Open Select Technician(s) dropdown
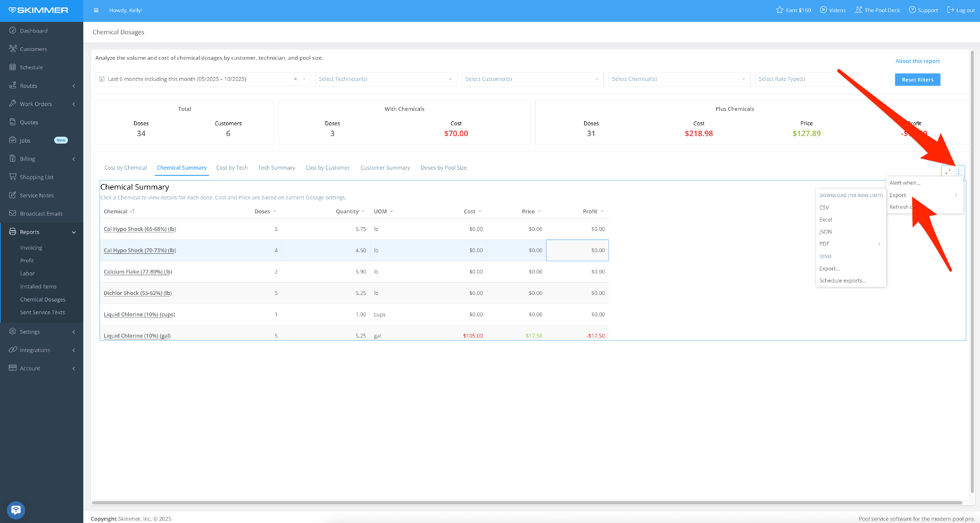Image resolution: width=980 pixels, height=523 pixels. (x=386, y=79)
